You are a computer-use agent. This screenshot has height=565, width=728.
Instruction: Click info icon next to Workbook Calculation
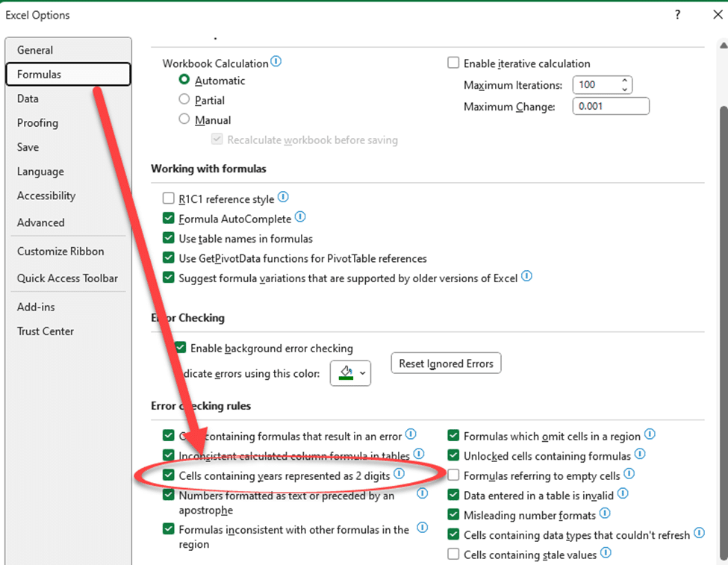(276, 62)
